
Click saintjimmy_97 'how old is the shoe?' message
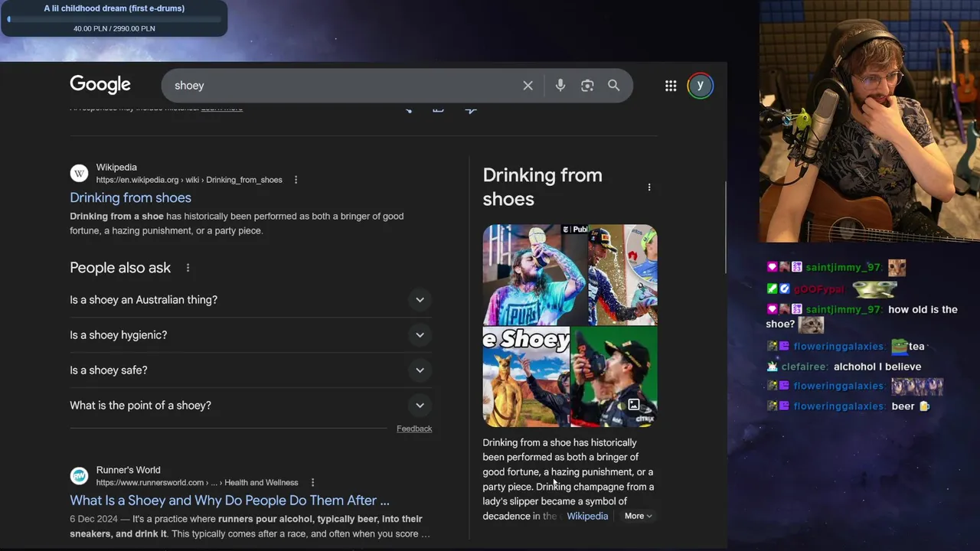click(862, 317)
